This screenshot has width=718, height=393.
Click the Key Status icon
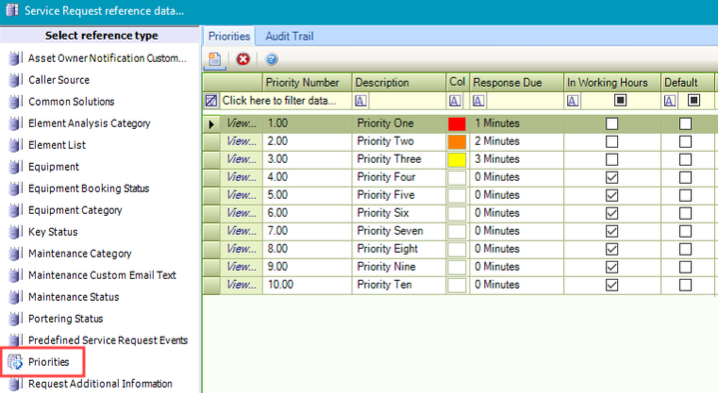pos(15,232)
